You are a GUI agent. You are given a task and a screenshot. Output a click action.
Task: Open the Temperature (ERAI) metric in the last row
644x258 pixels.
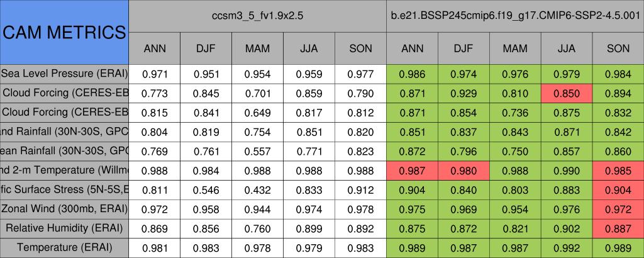(64, 247)
